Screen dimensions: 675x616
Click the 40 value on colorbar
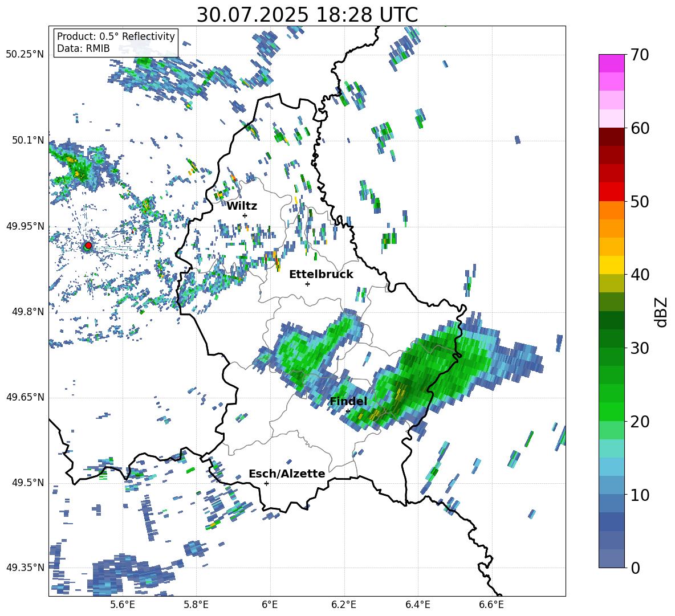click(x=640, y=275)
